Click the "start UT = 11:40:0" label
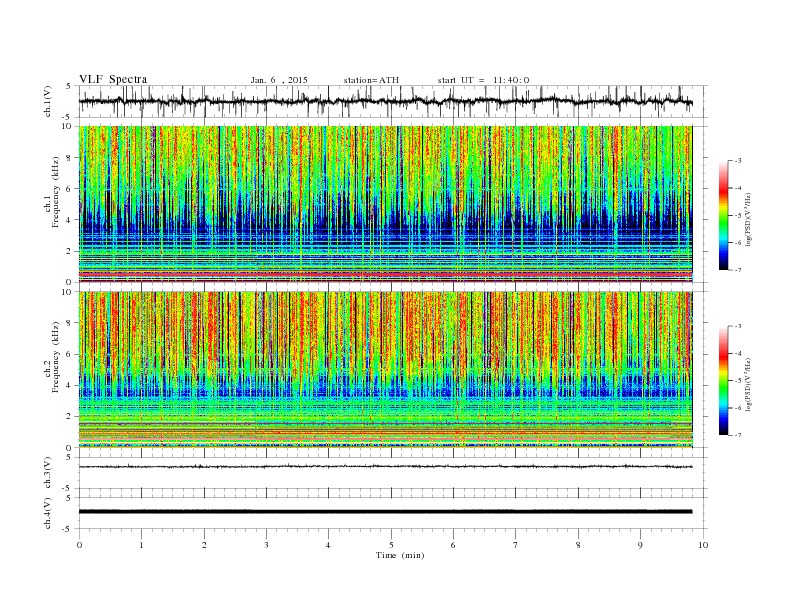 pos(483,80)
